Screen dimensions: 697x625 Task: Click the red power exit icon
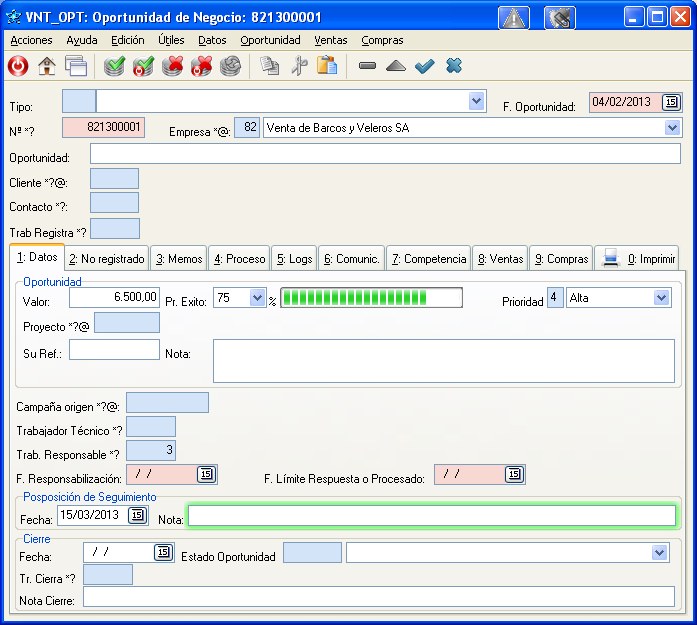[x=18, y=66]
